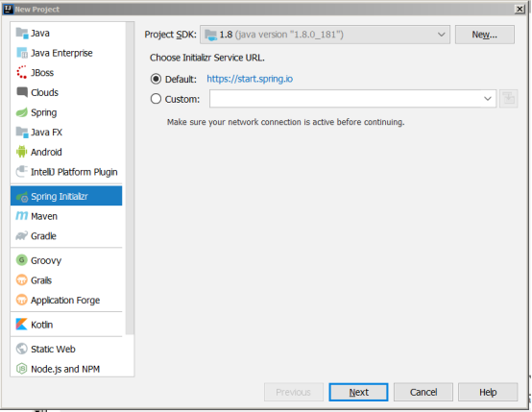The height and width of the screenshot is (412, 532).
Task: Expand the Custom URL combo box arrow
Action: tap(488, 99)
